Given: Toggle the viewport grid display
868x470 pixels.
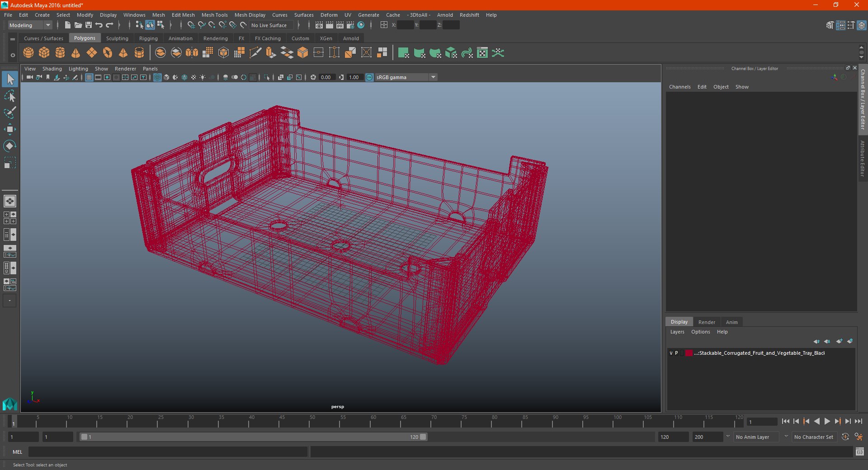Looking at the screenshot, I should (x=89, y=77).
